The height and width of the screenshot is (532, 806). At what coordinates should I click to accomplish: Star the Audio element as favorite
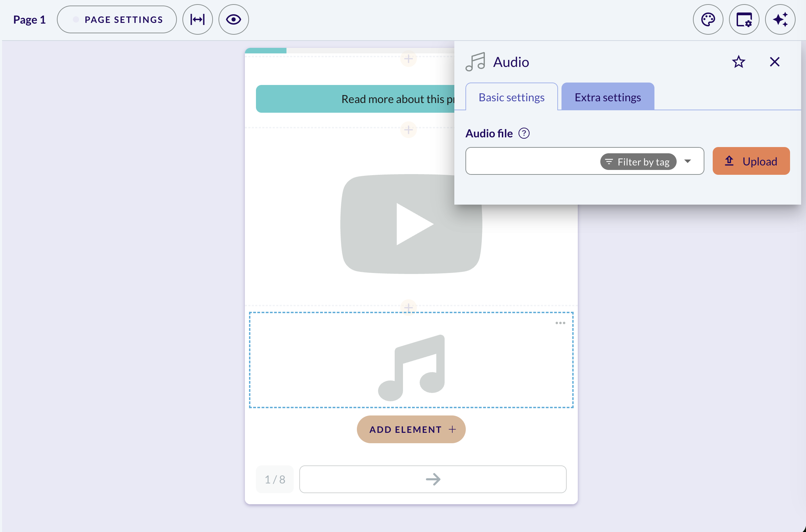[x=739, y=62]
